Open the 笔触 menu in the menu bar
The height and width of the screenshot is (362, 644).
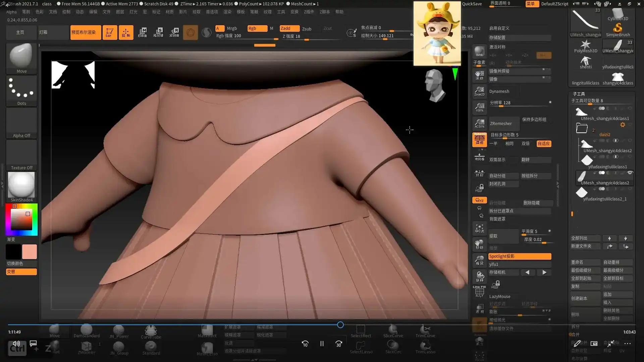tap(254, 12)
